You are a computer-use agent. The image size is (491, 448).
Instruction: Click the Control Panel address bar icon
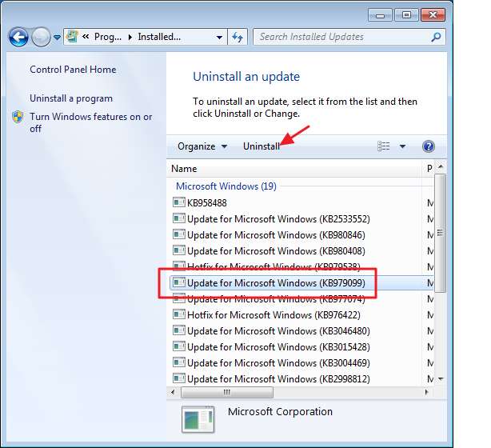coord(72,37)
